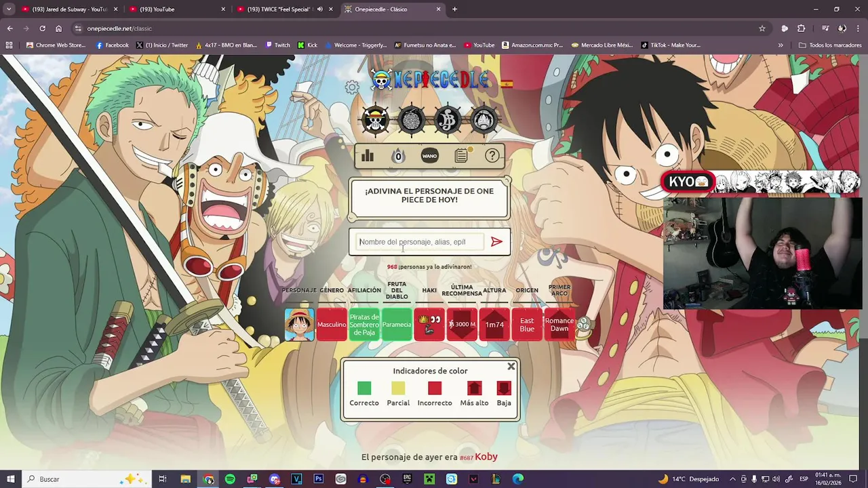Click the East Blue origin cell

click(527, 325)
